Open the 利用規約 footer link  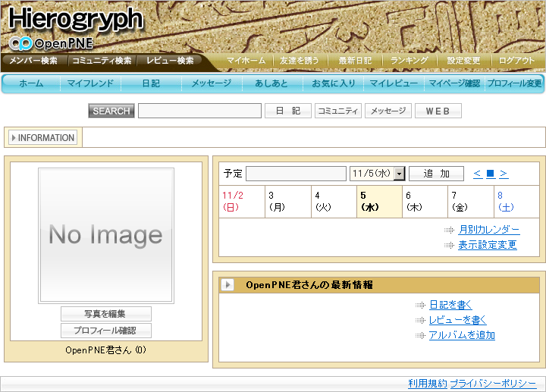428,384
